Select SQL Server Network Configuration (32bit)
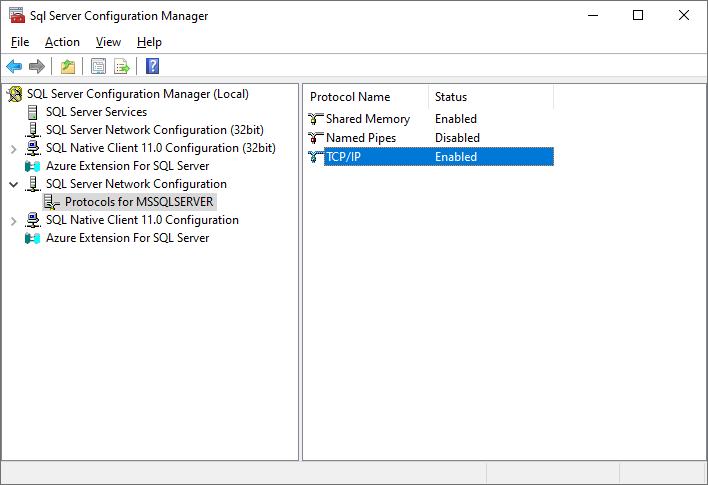This screenshot has width=708, height=485. click(154, 130)
